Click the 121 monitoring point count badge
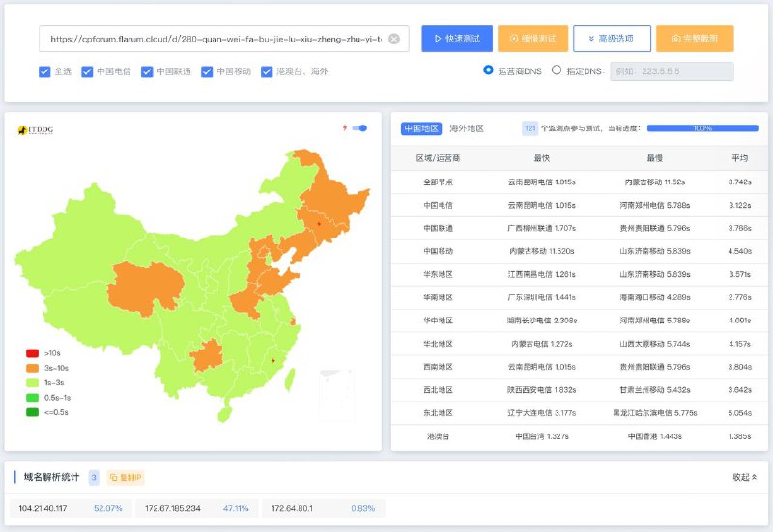 click(x=530, y=128)
